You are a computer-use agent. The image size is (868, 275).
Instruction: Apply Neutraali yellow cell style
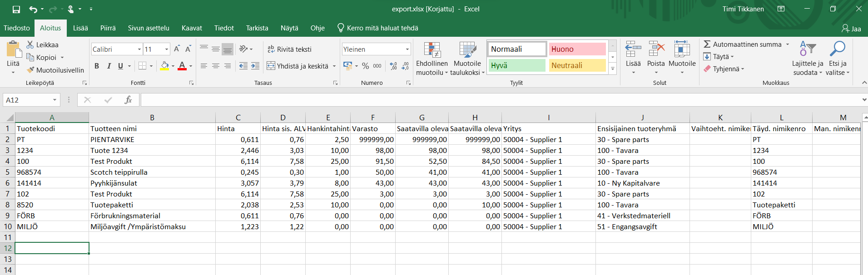[577, 65]
